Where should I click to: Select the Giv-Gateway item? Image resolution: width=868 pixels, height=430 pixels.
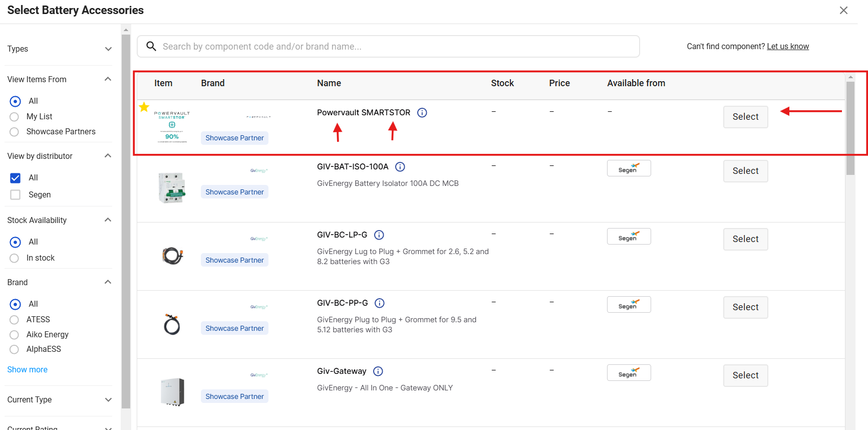point(745,375)
